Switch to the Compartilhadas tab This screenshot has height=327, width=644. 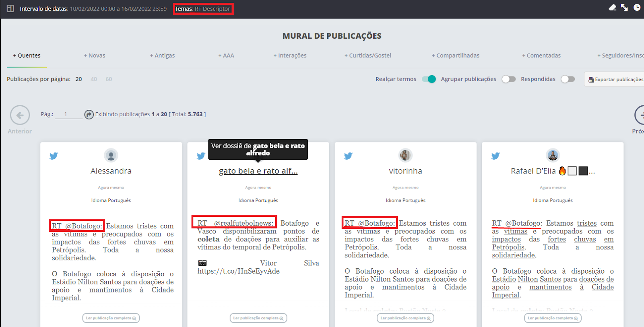pyautogui.click(x=455, y=56)
